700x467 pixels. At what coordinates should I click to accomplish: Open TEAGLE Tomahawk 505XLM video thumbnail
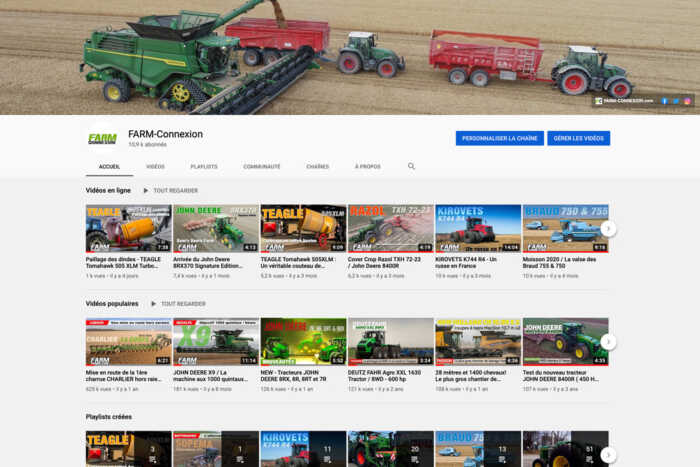click(304, 229)
